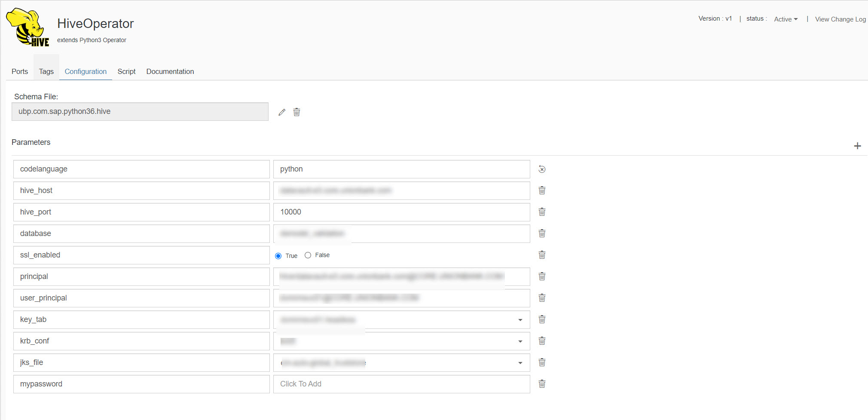Open the Documentation tab
The height and width of the screenshot is (420, 868).
pos(170,71)
